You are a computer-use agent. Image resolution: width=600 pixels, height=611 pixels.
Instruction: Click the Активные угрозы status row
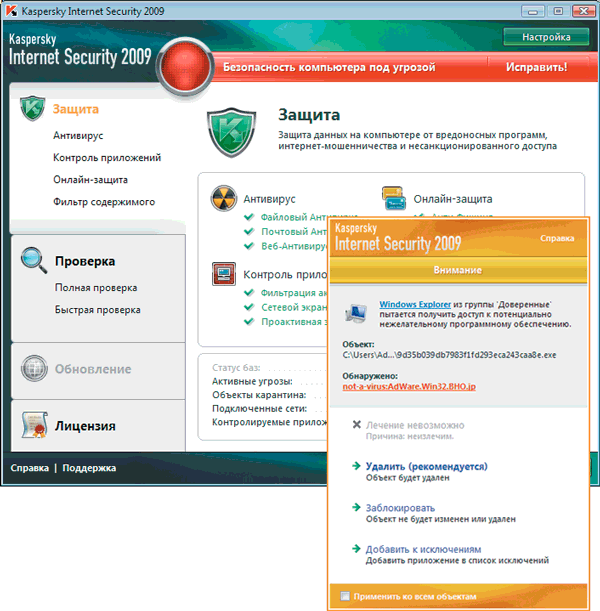(270, 381)
